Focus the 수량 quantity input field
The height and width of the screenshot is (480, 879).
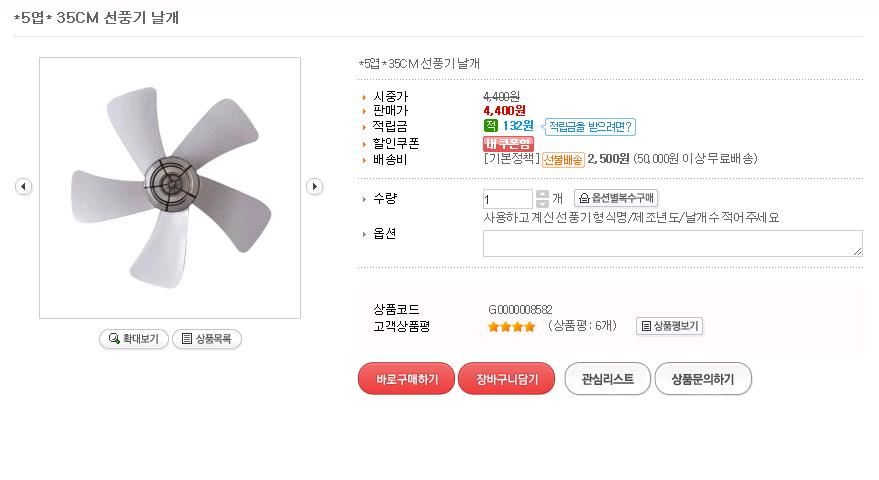[x=507, y=199]
